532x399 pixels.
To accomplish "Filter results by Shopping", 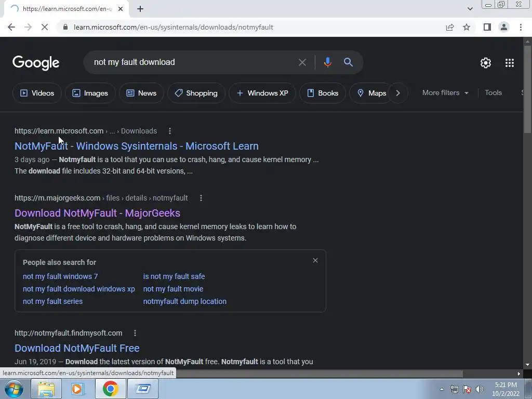I will [196, 93].
